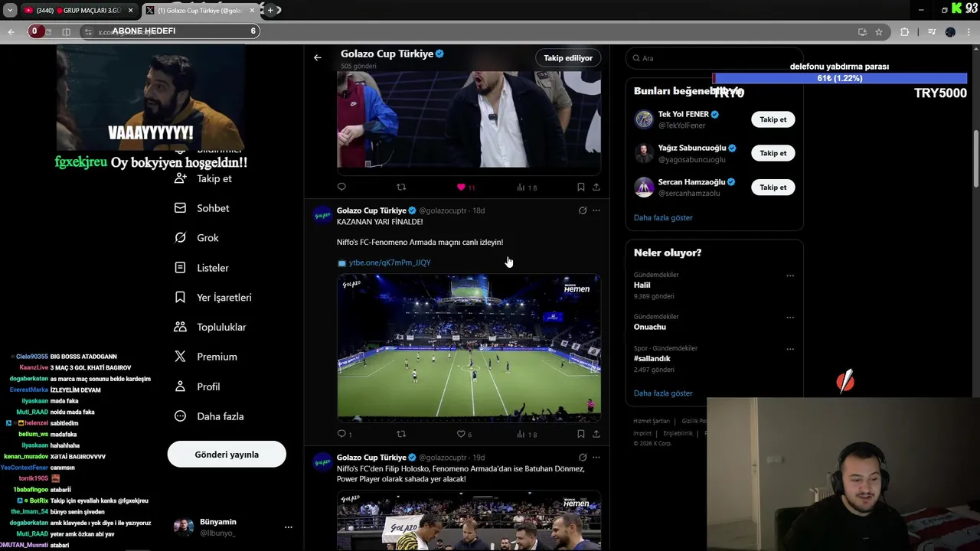Go back using the profile header arrow

coord(318,57)
